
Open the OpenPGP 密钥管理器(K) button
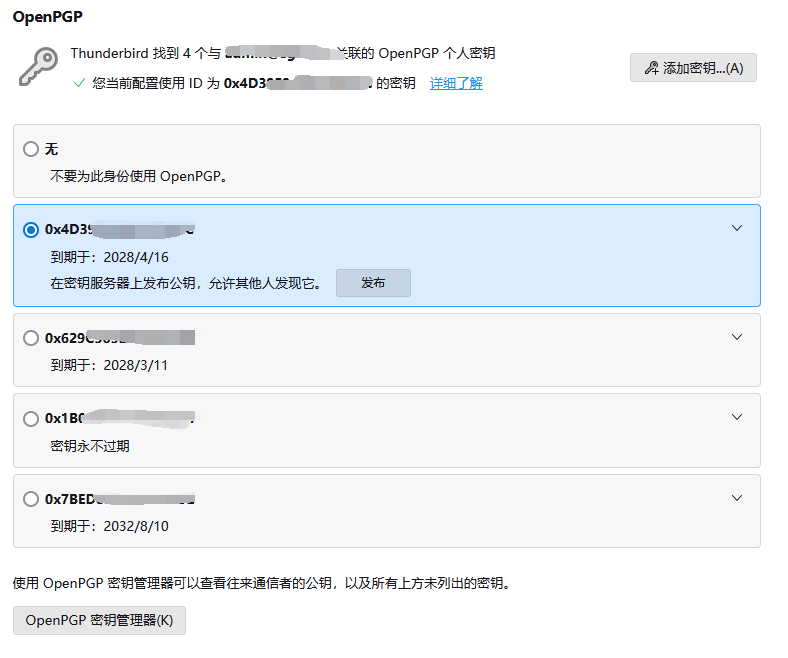pos(99,620)
